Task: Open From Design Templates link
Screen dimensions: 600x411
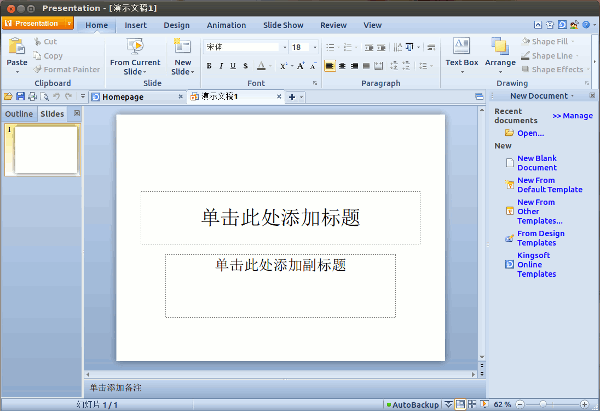Action: tap(541, 238)
